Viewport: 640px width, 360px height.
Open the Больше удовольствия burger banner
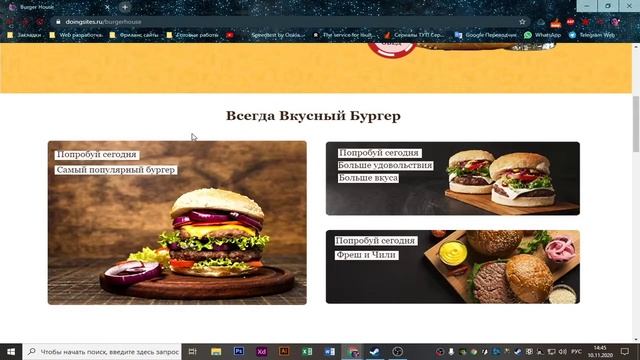coord(453,178)
